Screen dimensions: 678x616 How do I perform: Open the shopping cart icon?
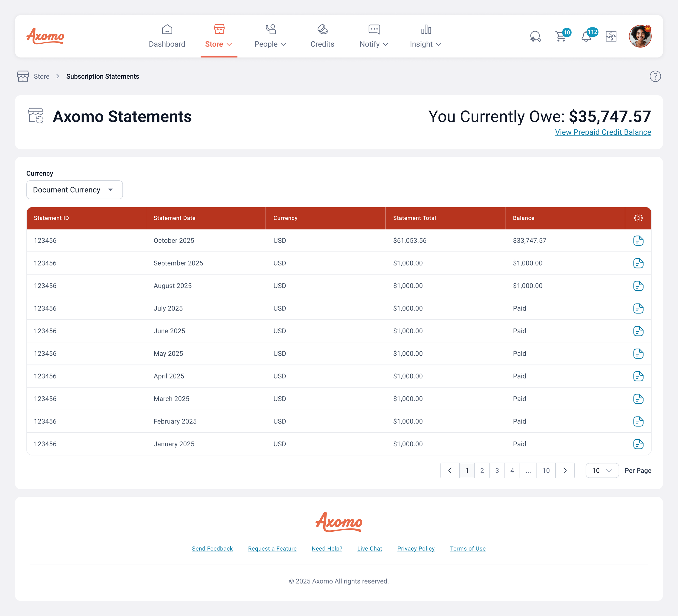pos(561,36)
